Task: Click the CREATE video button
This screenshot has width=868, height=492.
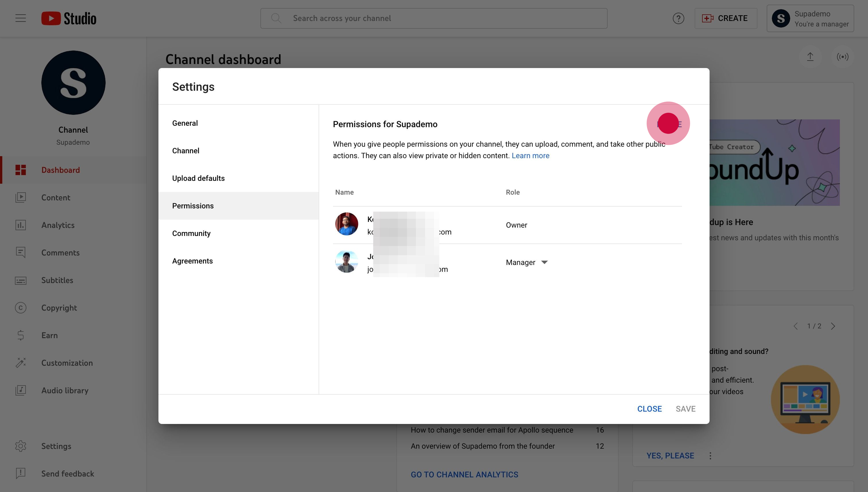Action: pyautogui.click(x=725, y=18)
